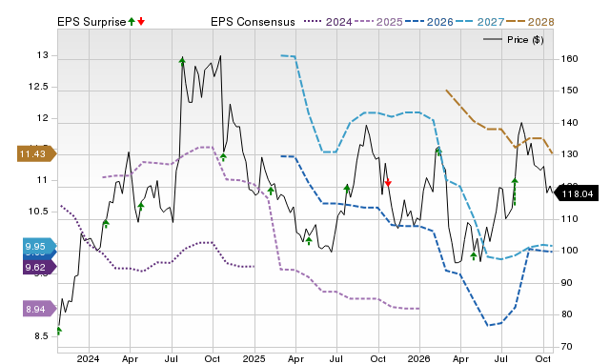610x364 pixels.
Task: Click the red negative surprise marker on price line
Action: (x=388, y=182)
